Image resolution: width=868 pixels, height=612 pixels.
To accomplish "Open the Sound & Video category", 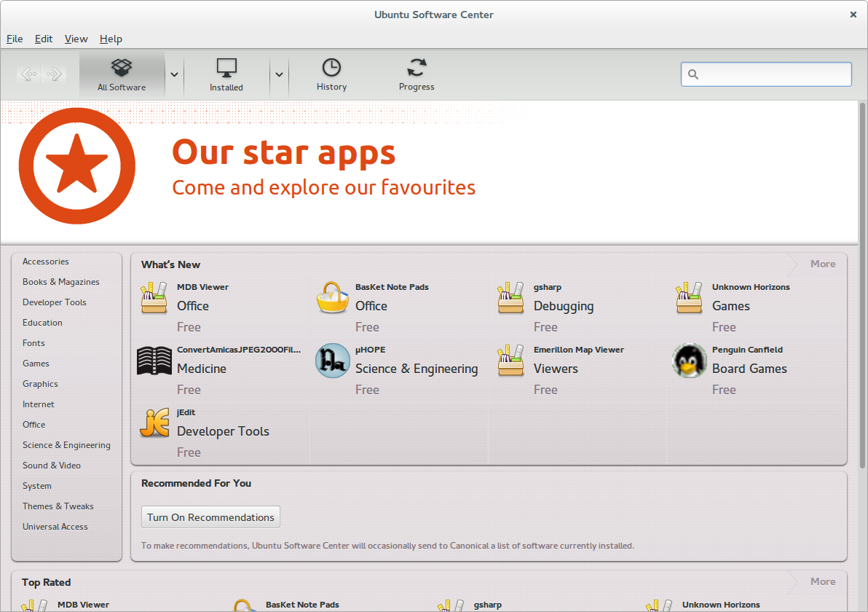I will (52, 466).
